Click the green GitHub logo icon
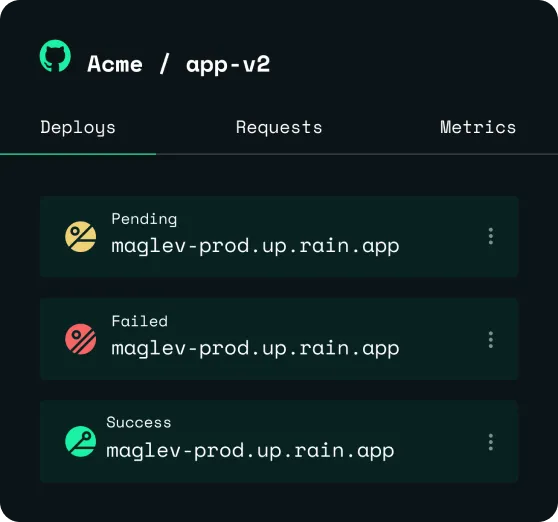Image resolution: width=558 pixels, height=522 pixels. coord(55,56)
